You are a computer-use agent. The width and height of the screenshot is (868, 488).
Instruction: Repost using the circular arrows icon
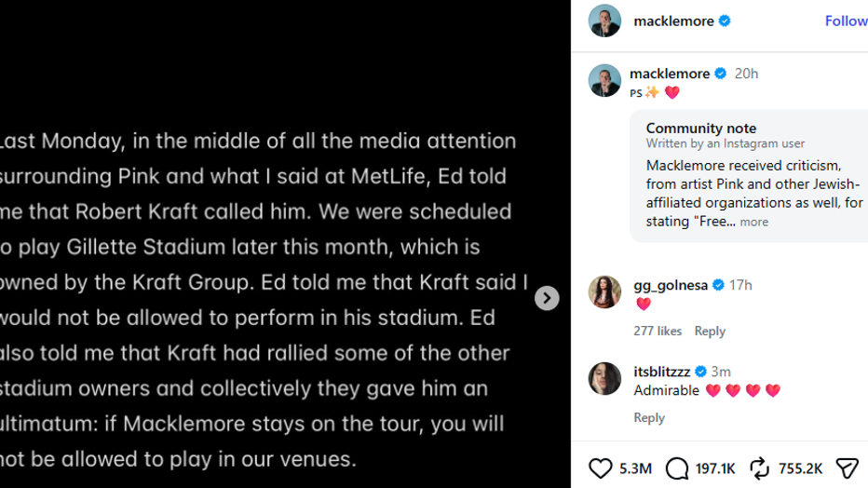click(760, 468)
